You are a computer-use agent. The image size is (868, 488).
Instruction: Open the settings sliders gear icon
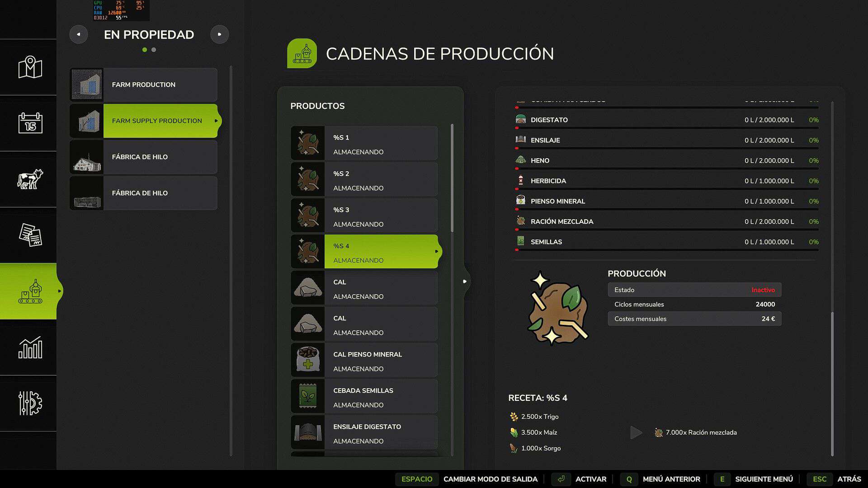30,403
